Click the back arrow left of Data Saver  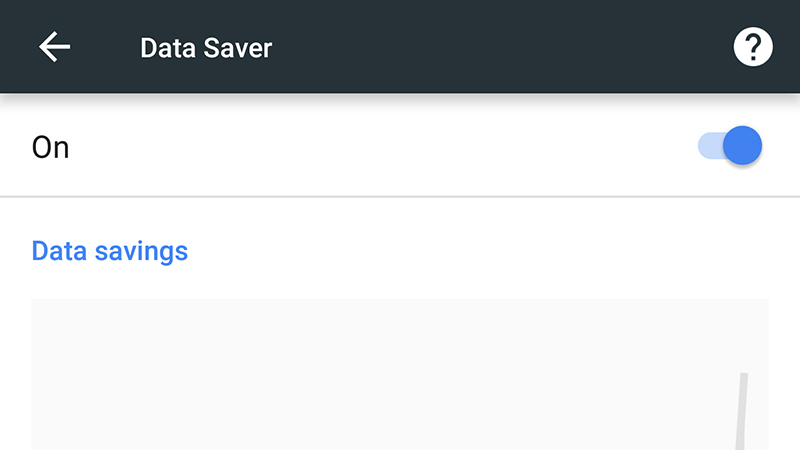[55, 47]
